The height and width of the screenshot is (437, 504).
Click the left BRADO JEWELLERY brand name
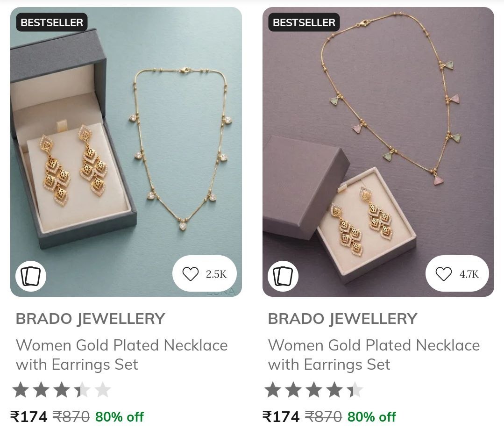pyautogui.click(x=90, y=319)
